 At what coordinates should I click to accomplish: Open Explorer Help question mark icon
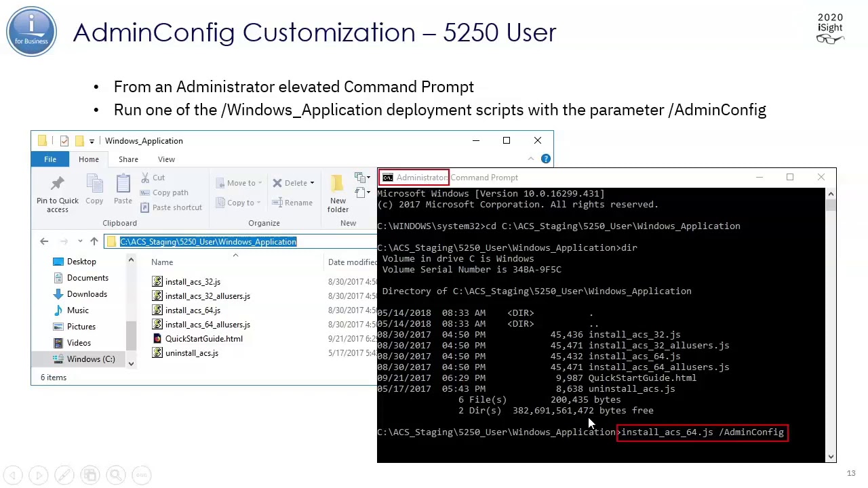(x=546, y=159)
